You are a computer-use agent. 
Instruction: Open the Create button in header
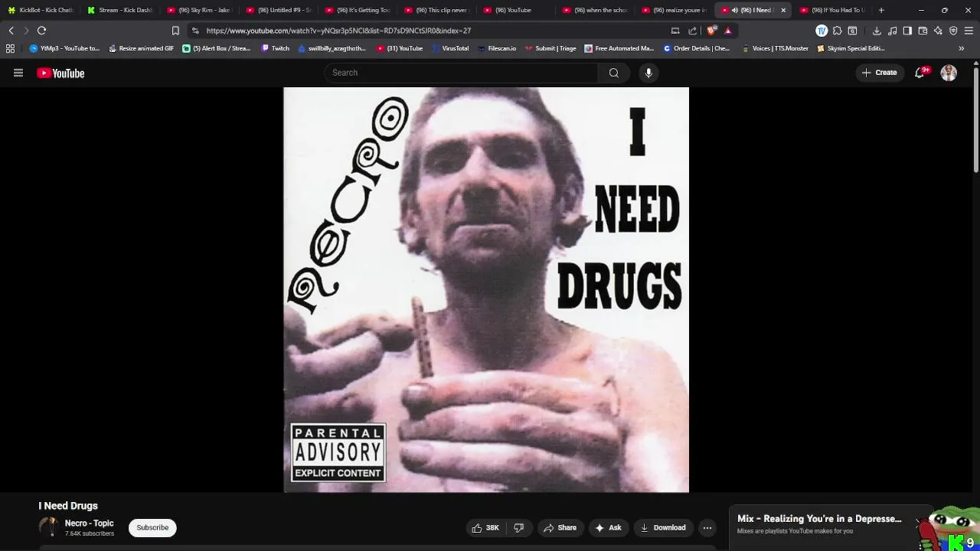(879, 73)
